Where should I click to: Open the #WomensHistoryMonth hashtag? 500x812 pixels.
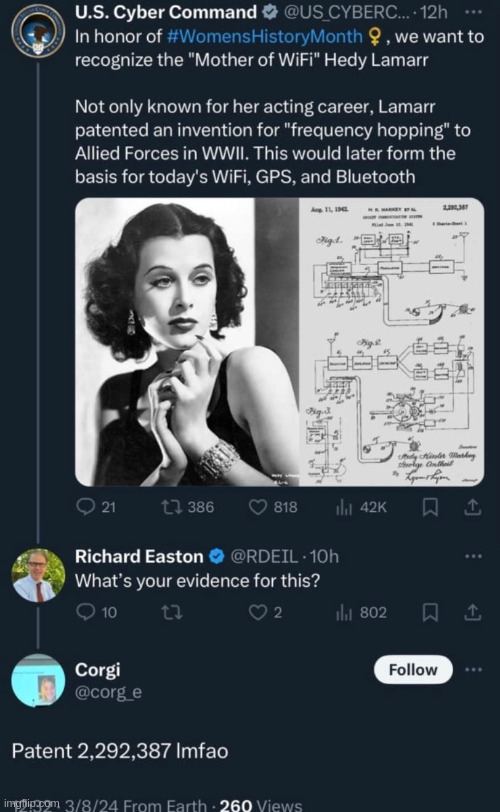[x=265, y=36]
